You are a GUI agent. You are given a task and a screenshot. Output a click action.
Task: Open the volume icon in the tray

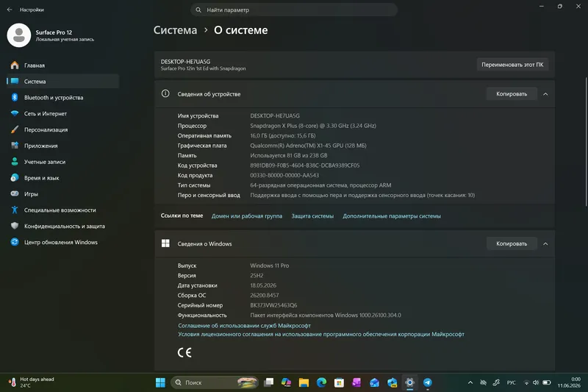click(536, 382)
